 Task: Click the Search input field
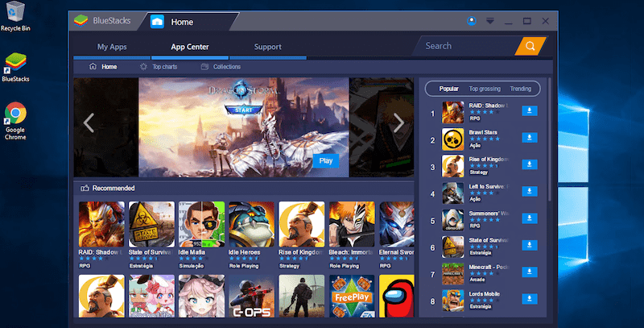point(466,46)
